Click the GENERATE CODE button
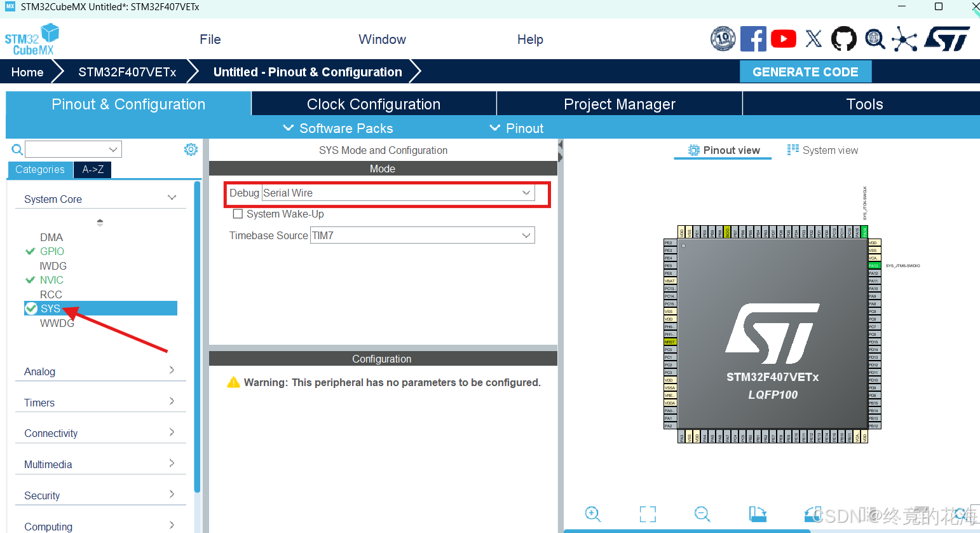Image resolution: width=980 pixels, height=533 pixels. tap(805, 72)
